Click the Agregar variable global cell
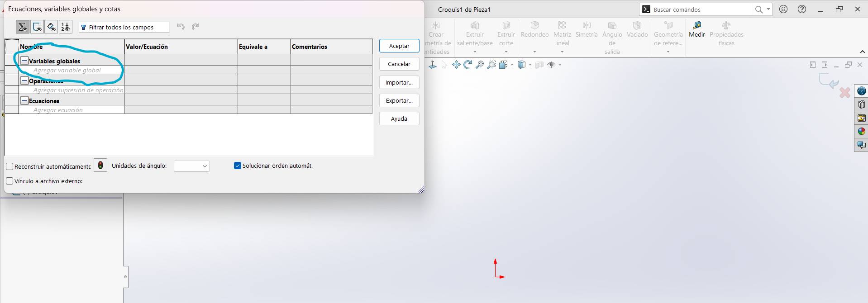This screenshot has height=303, width=868. pyautogui.click(x=72, y=70)
